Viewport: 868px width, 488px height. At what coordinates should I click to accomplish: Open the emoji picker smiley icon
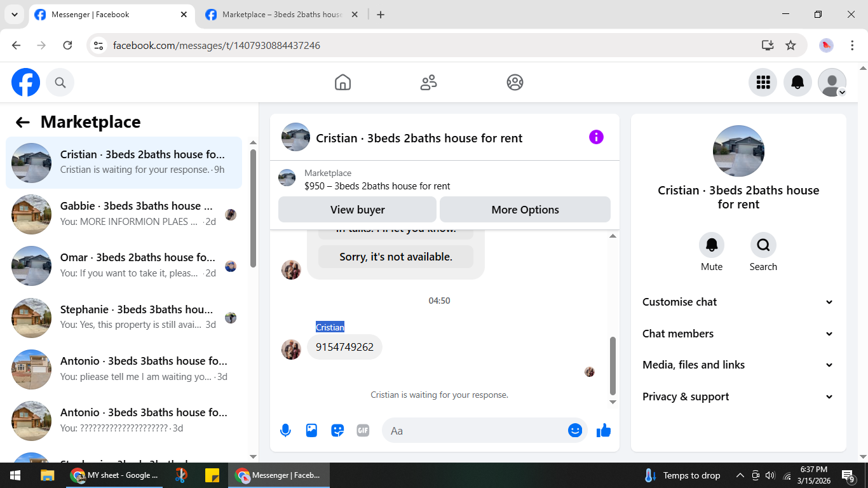(575, 430)
